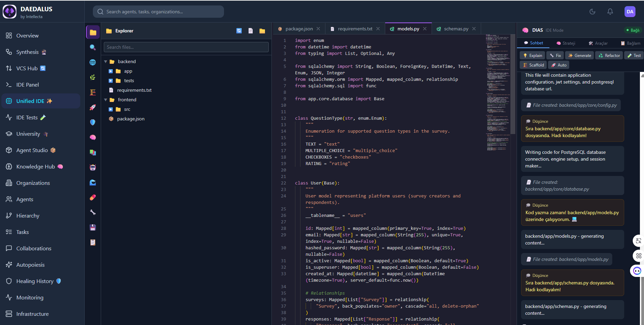
Task: Select the models.py editor tab
Action: pyautogui.click(x=408, y=29)
